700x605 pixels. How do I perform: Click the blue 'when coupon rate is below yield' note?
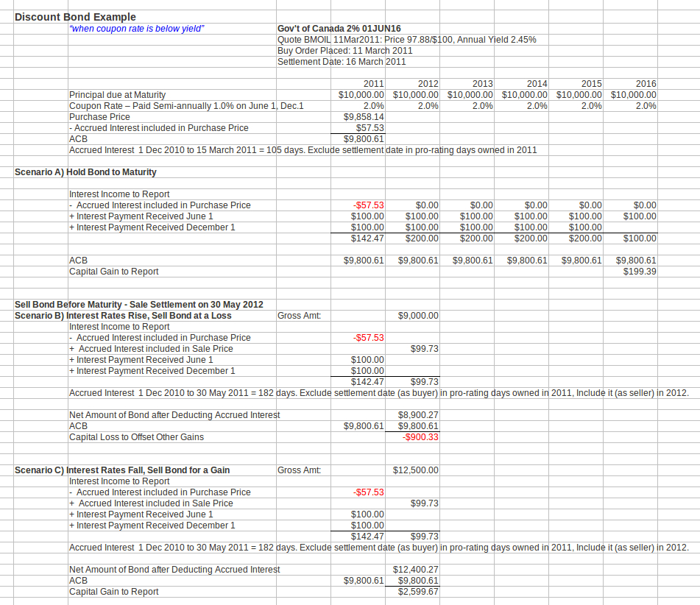pyautogui.click(x=137, y=29)
